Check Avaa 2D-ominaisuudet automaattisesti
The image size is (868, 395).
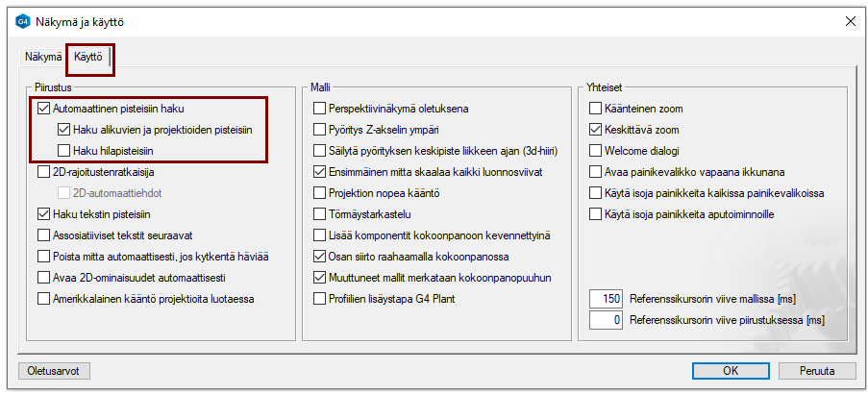click(44, 277)
